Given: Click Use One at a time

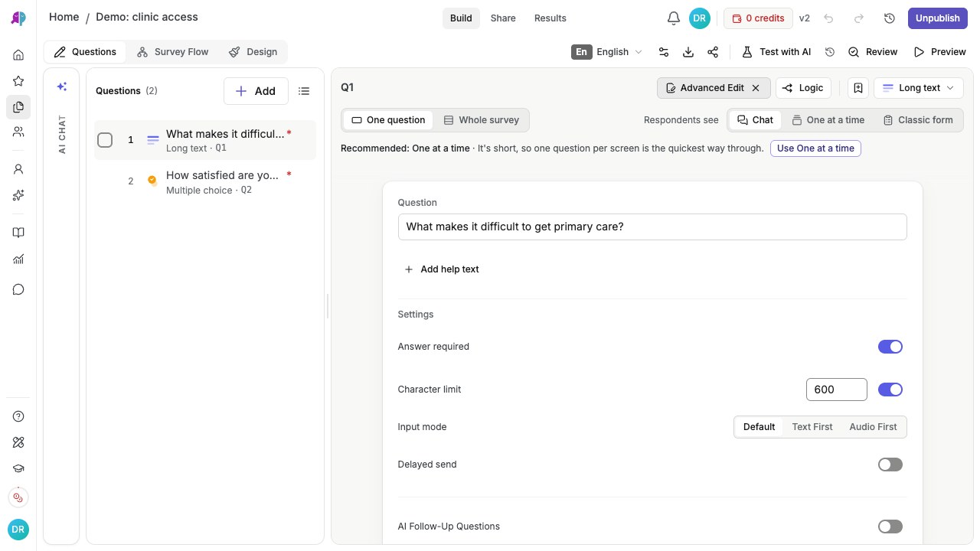Looking at the screenshot, I should coord(815,148).
